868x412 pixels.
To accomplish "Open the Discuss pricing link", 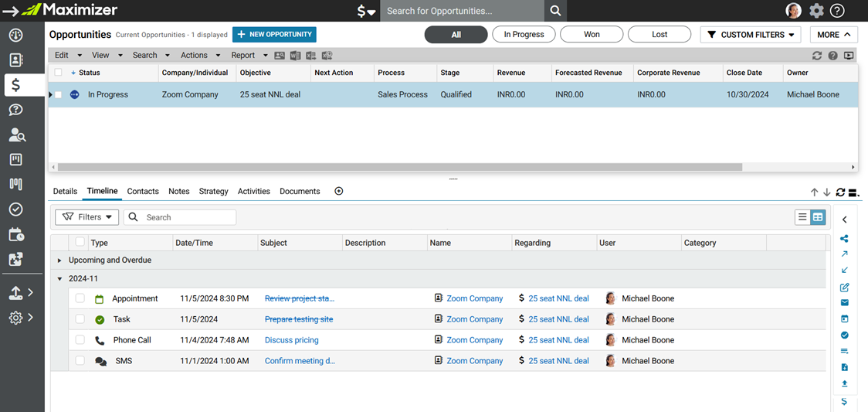I will pyautogui.click(x=292, y=340).
